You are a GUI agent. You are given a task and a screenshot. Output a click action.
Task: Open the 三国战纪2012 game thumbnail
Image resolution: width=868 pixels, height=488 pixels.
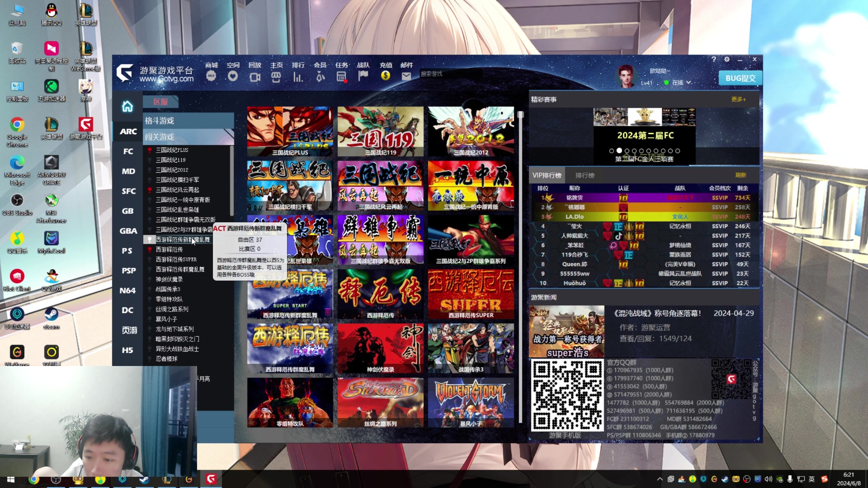[471, 131]
